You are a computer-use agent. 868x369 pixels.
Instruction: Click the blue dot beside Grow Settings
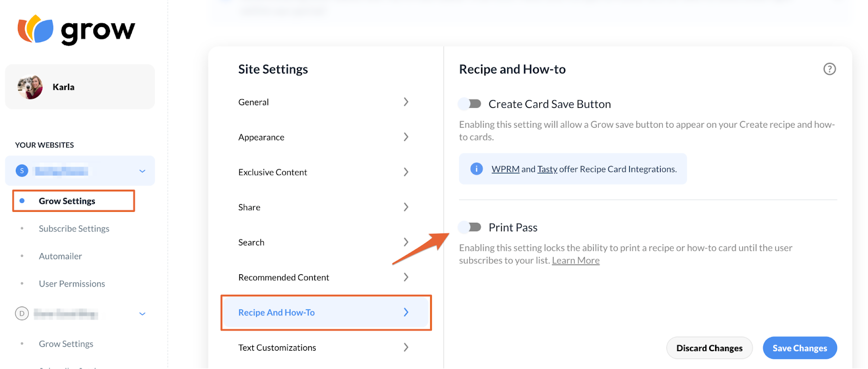pos(21,200)
